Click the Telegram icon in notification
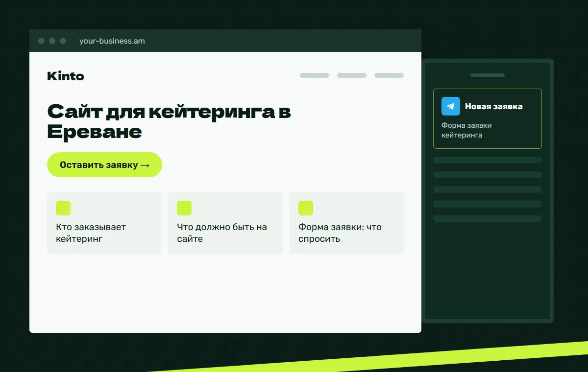The image size is (588, 372). pos(451,106)
